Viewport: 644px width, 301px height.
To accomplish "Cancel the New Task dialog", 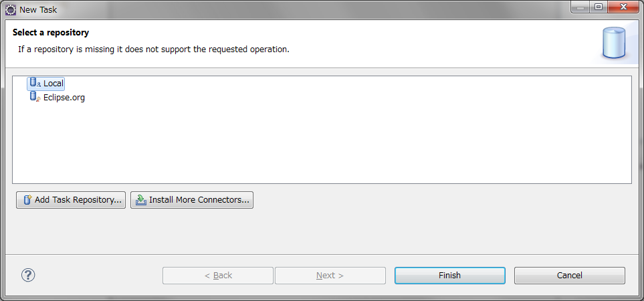I will 569,276.
